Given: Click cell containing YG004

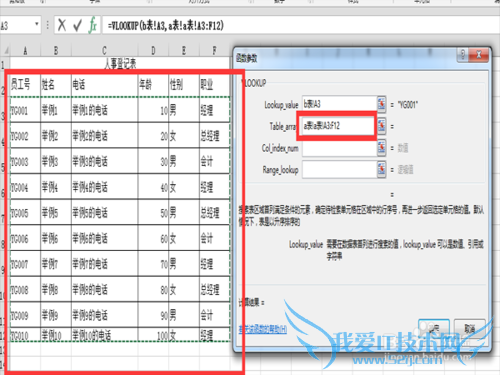Looking at the screenshot, I should pos(25,187).
